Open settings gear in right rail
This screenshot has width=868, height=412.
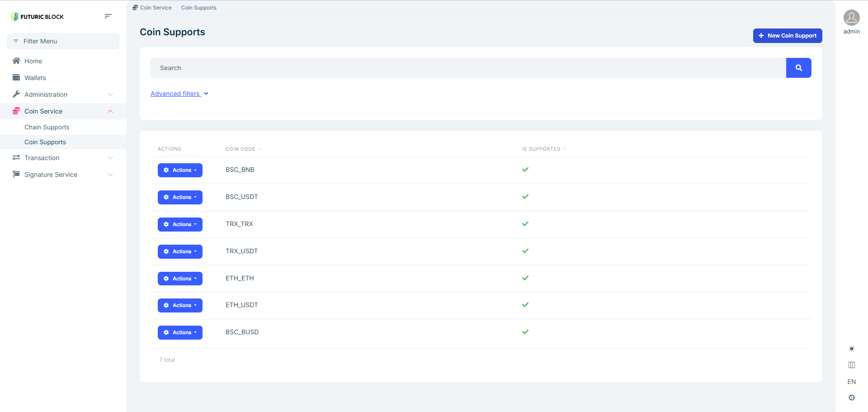(x=851, y=398)
